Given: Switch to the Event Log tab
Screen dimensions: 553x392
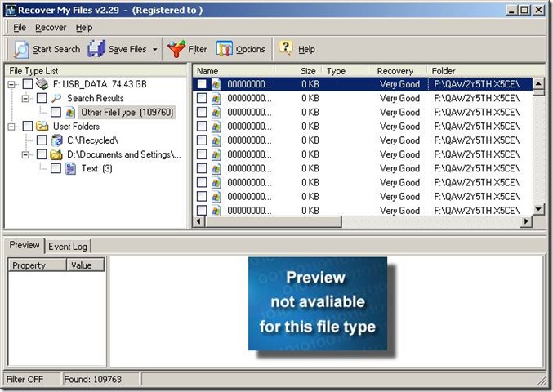Looking at the screenshot, I should click(68, 247).
